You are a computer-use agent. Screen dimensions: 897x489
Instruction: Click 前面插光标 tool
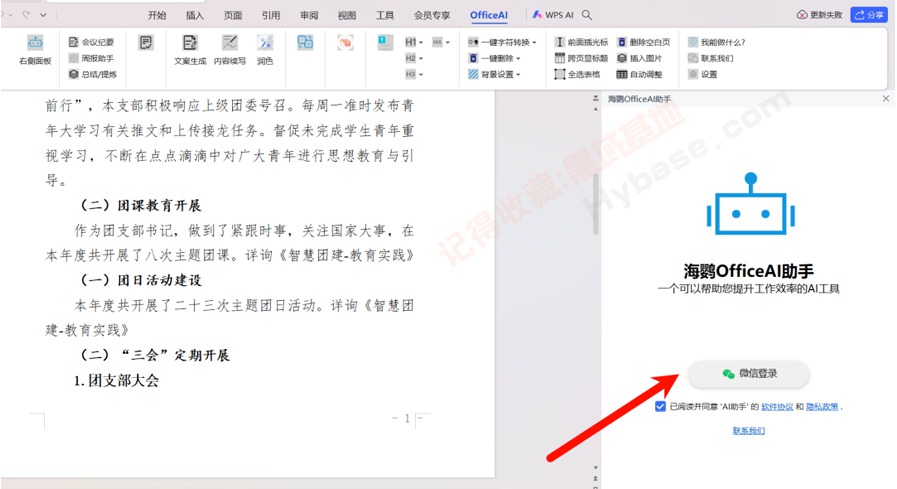[x=581, y=42]
